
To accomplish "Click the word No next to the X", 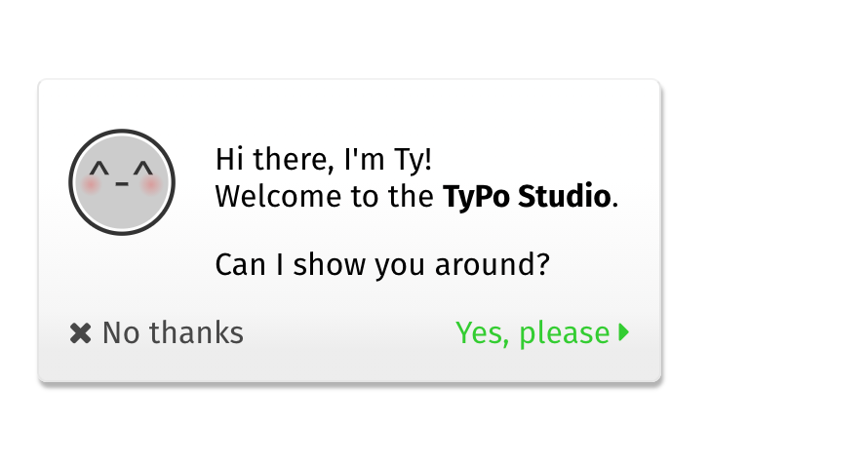I will 121,333.
